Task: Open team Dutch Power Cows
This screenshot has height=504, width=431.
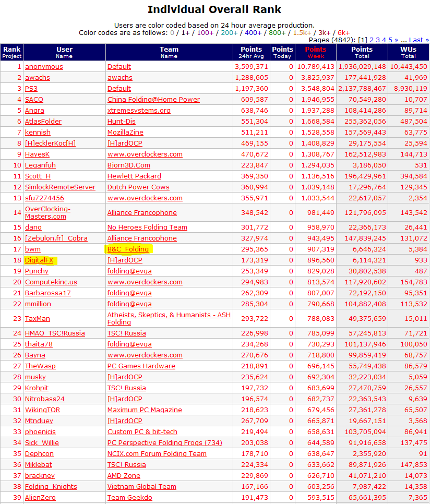Action: (138, 187)
